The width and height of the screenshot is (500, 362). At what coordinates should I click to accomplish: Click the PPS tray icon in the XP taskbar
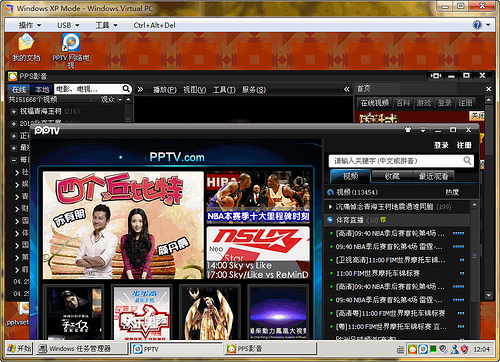pos(412,349)
